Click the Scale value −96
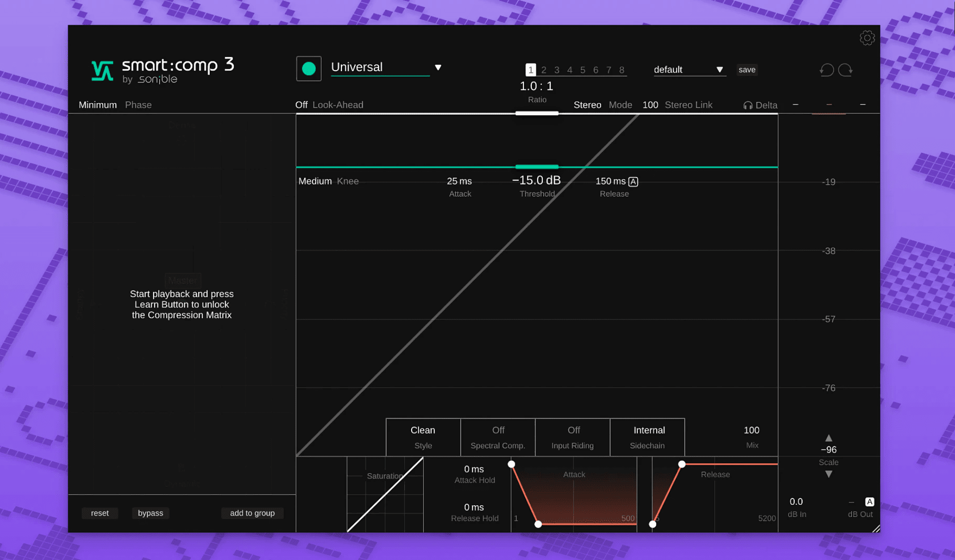 pyautogui.click(x=829, y=450)
